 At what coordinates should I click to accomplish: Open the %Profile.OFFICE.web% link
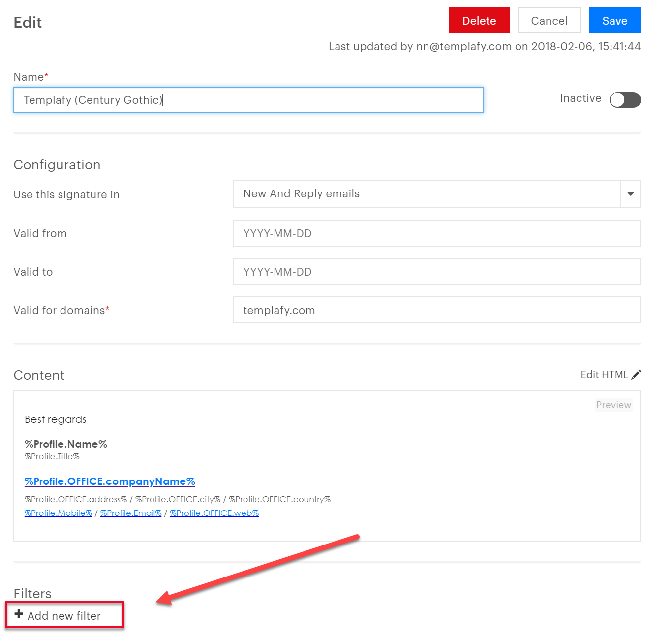click(x=214, y=513)
